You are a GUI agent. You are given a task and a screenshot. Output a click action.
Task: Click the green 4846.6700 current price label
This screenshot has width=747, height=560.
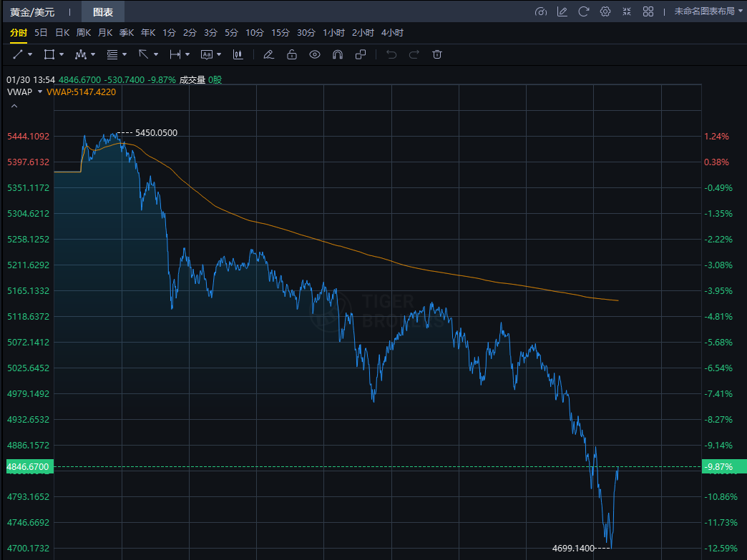(x=27, y=467)
